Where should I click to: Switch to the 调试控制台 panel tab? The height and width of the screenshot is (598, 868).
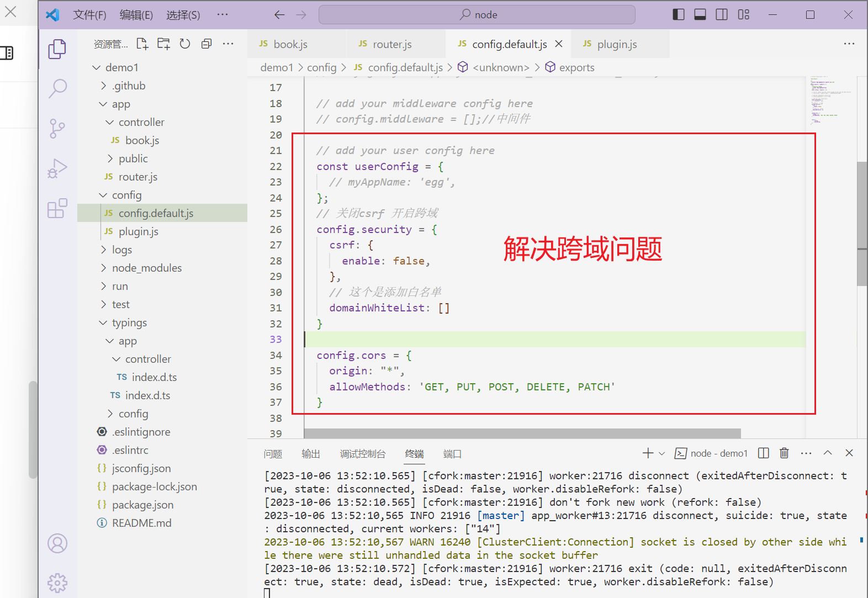(363, 454)
